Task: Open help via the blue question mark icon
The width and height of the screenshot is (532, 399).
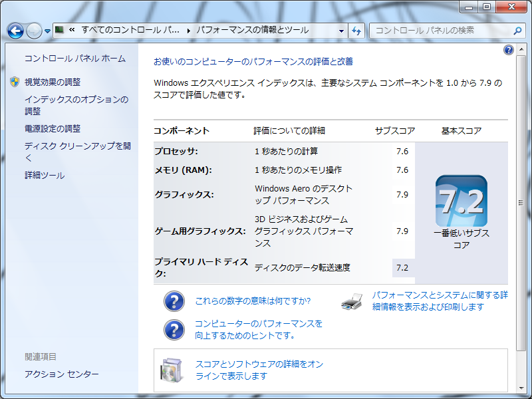Action: (x=508, y=50)
